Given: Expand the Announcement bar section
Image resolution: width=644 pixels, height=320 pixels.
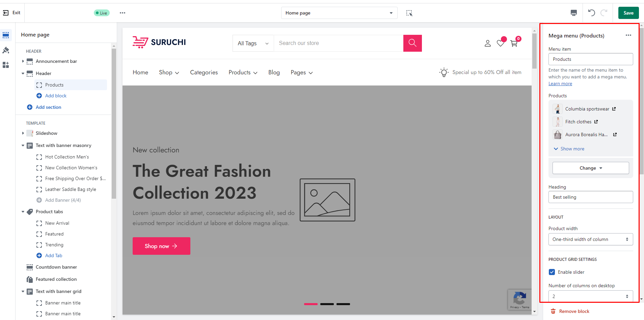Looking at the screenshot, I should point(23,61).
